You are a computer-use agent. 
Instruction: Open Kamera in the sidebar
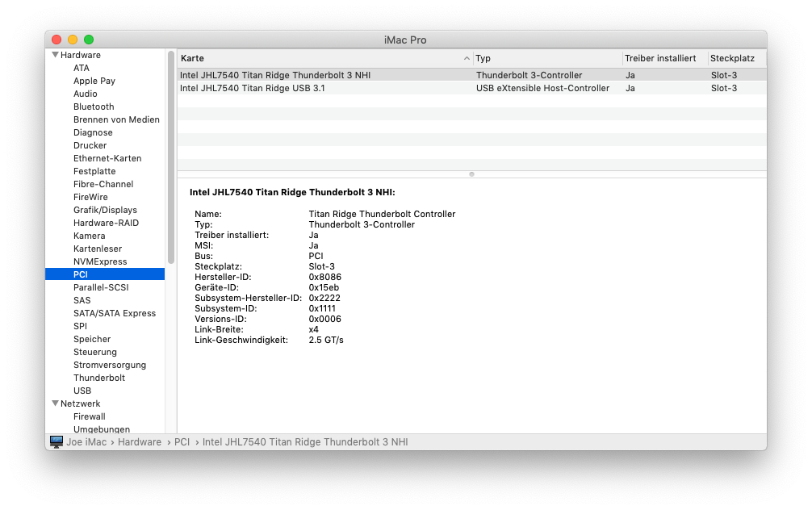[x=89, y=236]
